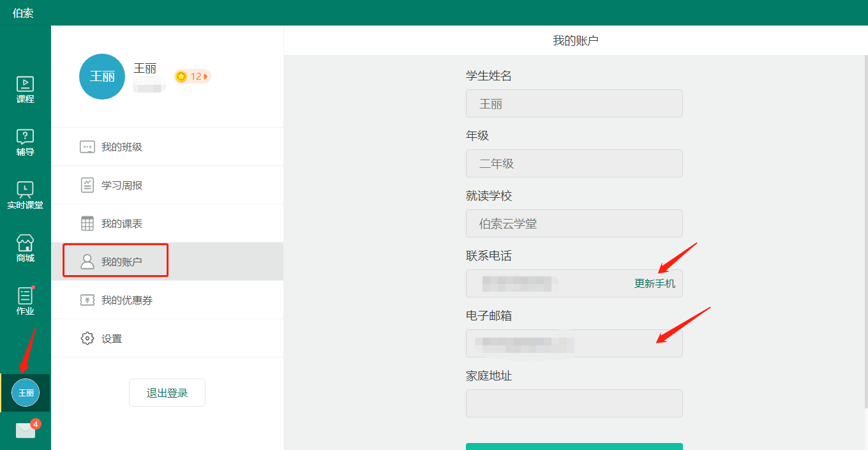Viewport: 868px width, 450px height.
Task: Select the 辅导 (Tutoring) sidebar icon
Action: tap(24, 141)
